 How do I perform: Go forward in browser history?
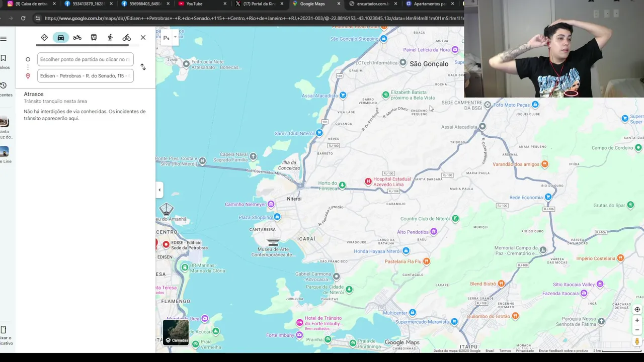point(10,18)
